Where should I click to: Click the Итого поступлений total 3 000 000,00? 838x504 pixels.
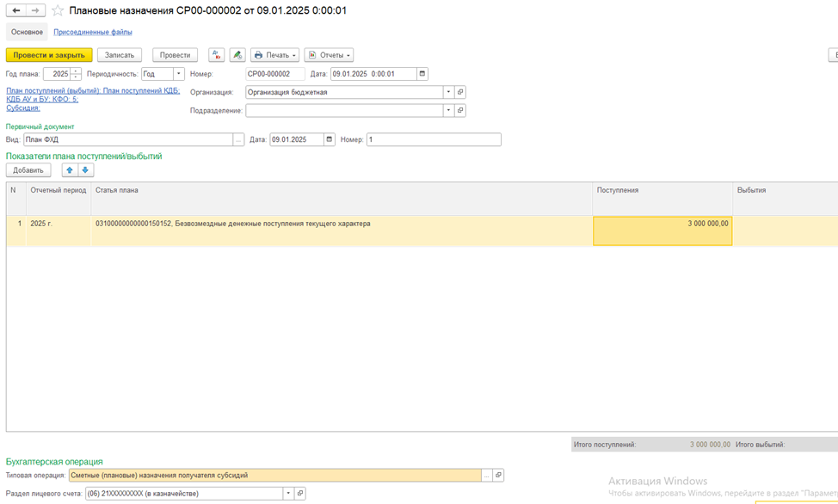pos(710,445)
